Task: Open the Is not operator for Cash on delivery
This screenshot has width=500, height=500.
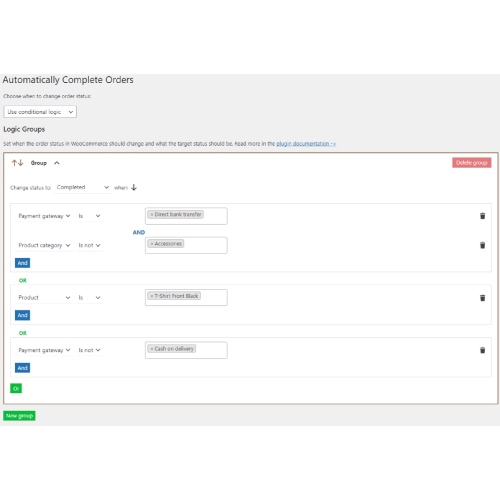Action: tap(89, 350)
